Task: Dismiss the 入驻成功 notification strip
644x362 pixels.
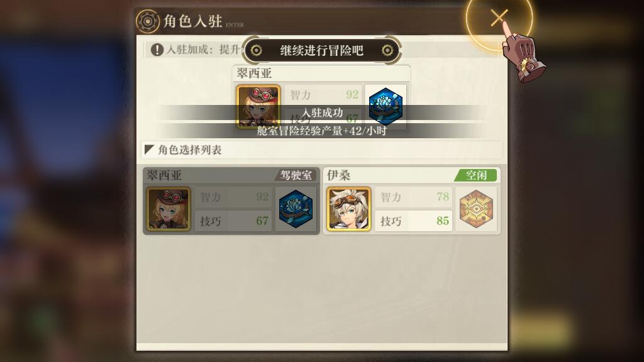Action: coord(322,112)
